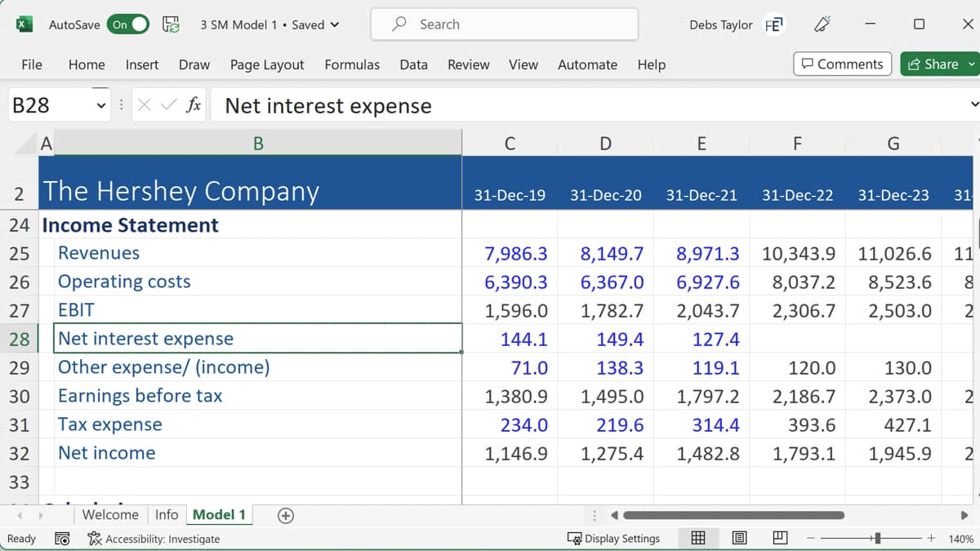Open the Review ribbon tab

click(x=469, y=64)
